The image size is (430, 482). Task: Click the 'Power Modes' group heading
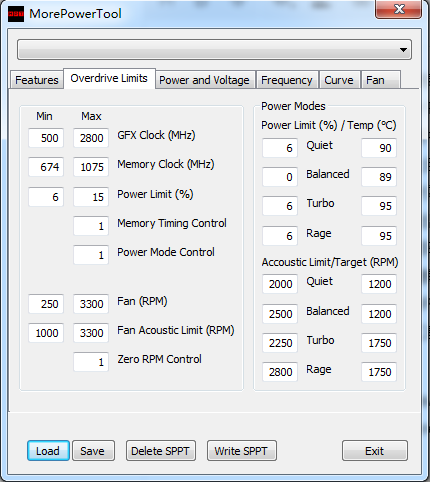coord(293,106)
